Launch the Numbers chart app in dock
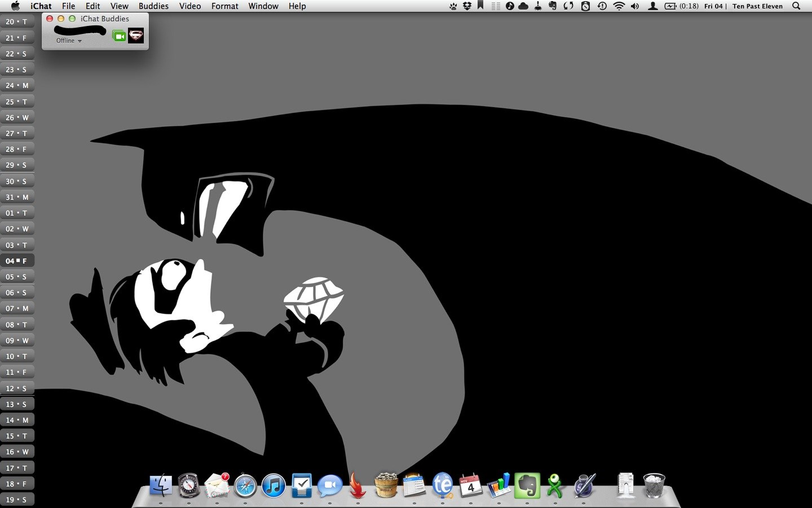 (499, 485)
